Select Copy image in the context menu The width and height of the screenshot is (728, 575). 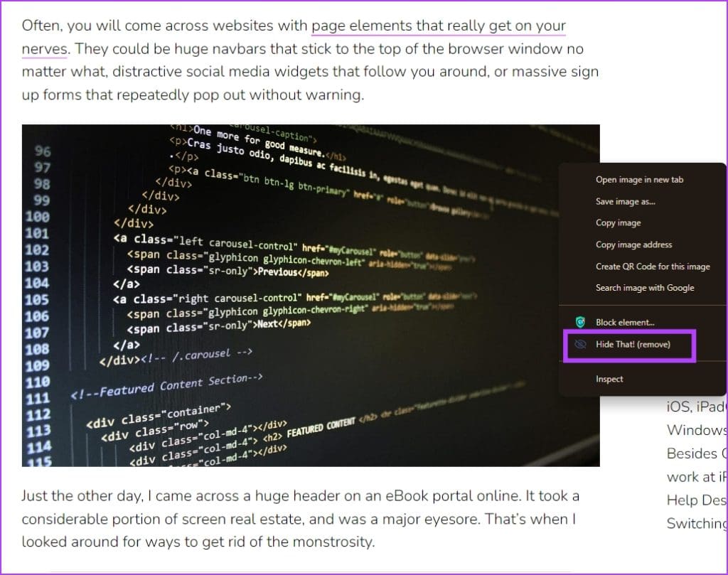point(617,222)
